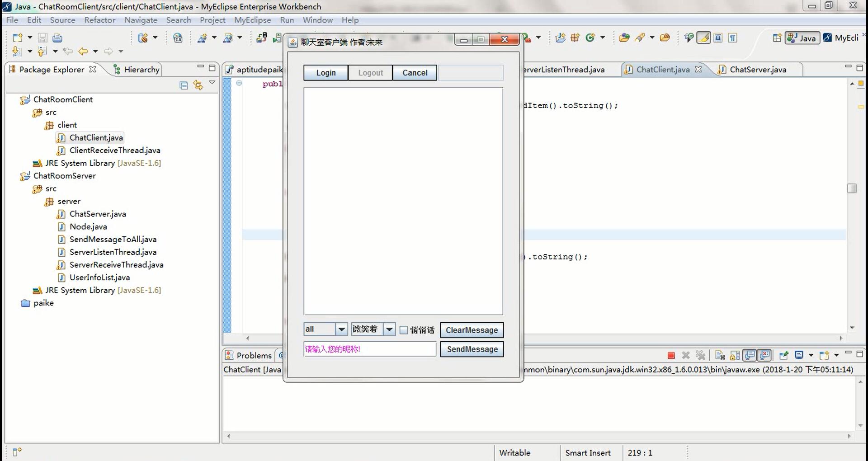Screen dimensions: 868x461
Task: Open the Back history dropdown arrow
Action: pos(95,52)
